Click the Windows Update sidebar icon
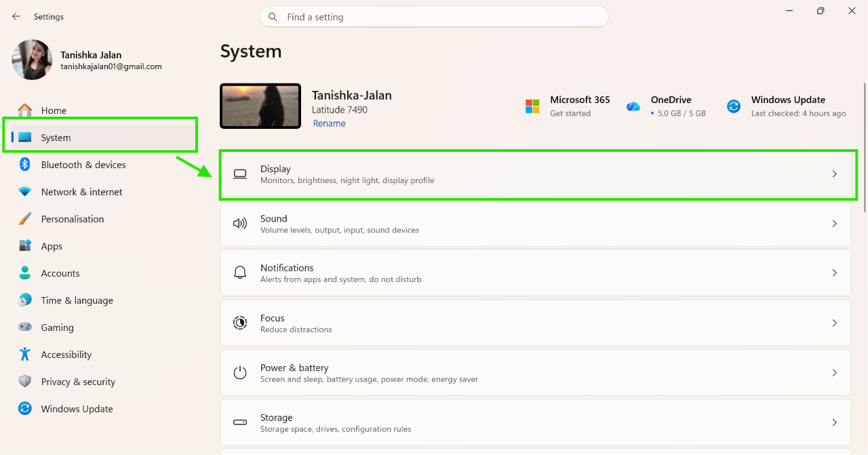This screenshot has height=455, width=868. click(x=25, y=408)
